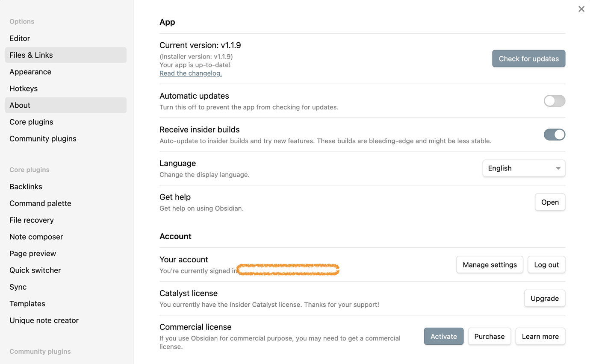Open the Language dropdown set to English
This screenshot has height=364, width=590.
tap(523, 168)
